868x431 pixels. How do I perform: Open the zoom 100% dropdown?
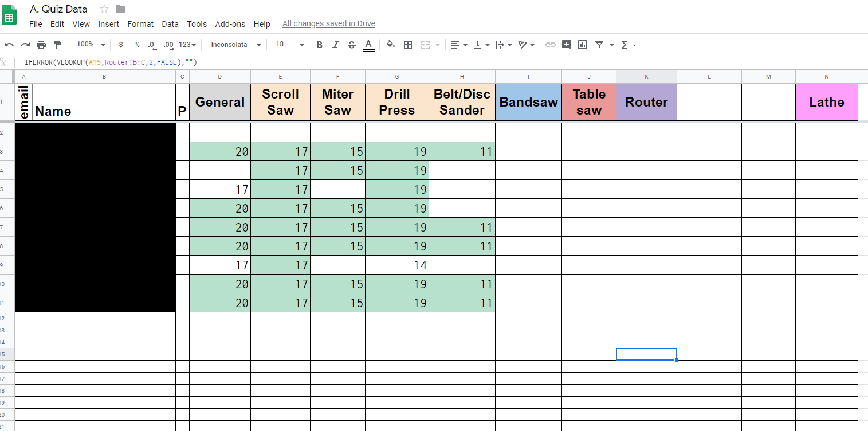click(91, 45)
